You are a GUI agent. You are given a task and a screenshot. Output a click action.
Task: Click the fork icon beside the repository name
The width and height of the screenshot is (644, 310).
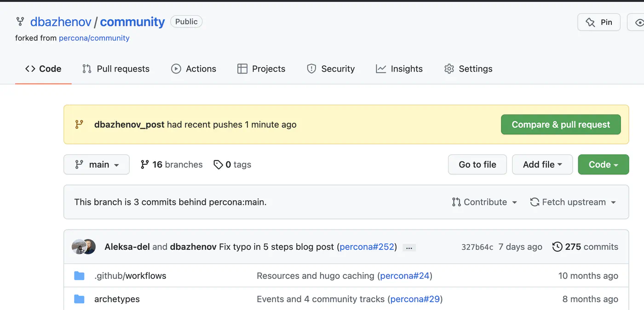[20, 22]
